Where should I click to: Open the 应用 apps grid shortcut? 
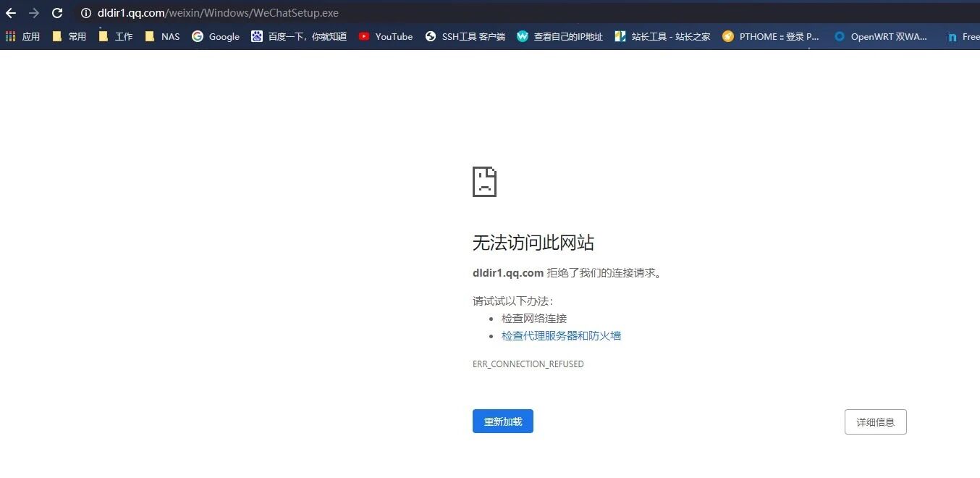22,36
